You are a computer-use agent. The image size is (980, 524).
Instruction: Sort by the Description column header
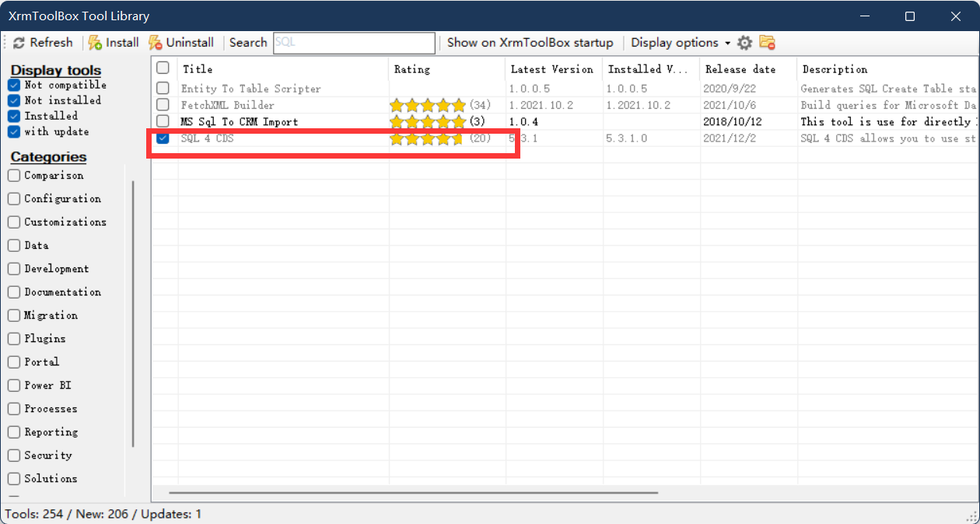coord(887,69)
